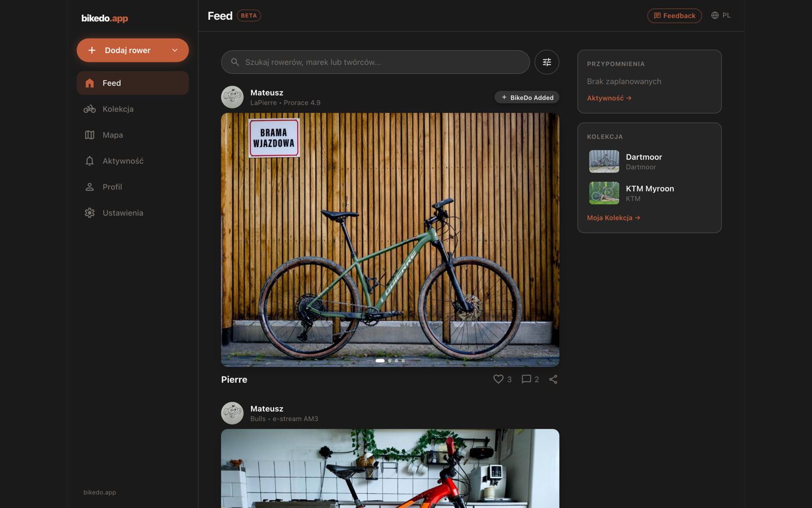Open the Kolekcja bicycle icon in sidebar
Screen dimensions: 812x508
coord(90,109)
